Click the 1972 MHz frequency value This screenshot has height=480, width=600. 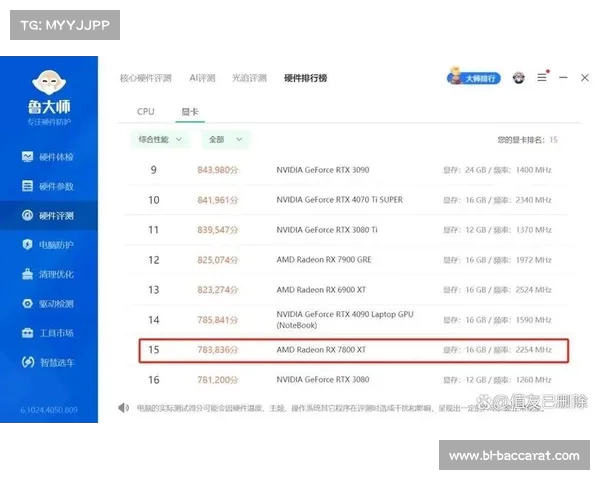click(533, 260)
